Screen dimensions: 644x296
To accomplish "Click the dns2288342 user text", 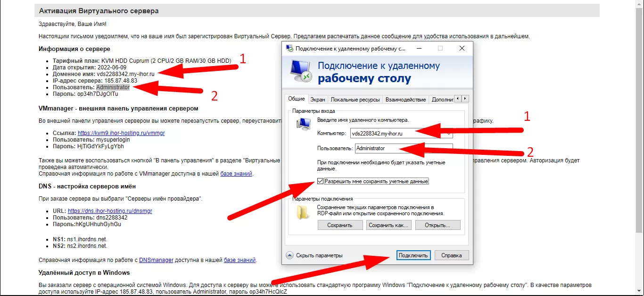I will click(112, 217).
